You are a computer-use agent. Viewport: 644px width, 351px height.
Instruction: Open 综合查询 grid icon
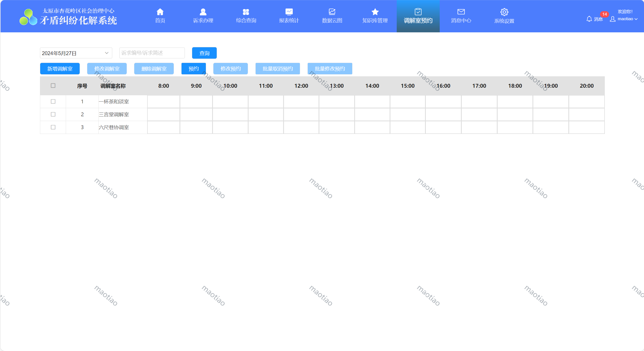coord(246,12)
